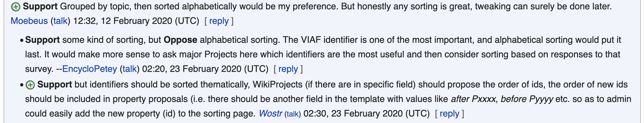
Task: Click the italic 'after Pxxxx' text
Action: (473, 99)
